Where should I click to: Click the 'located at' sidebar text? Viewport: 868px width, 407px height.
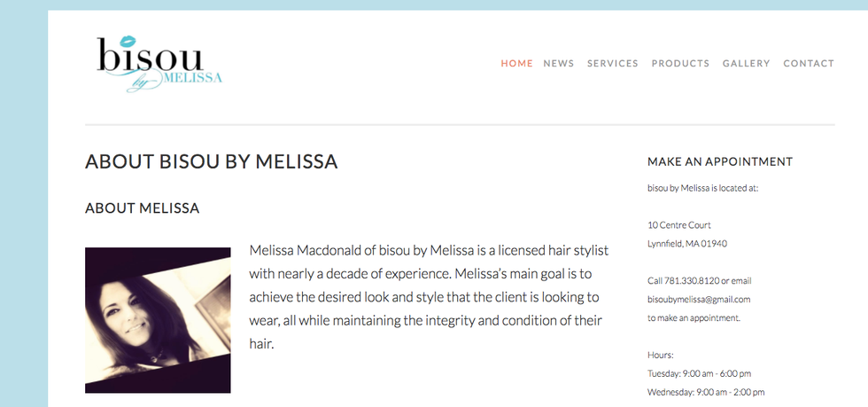(702, 188)
